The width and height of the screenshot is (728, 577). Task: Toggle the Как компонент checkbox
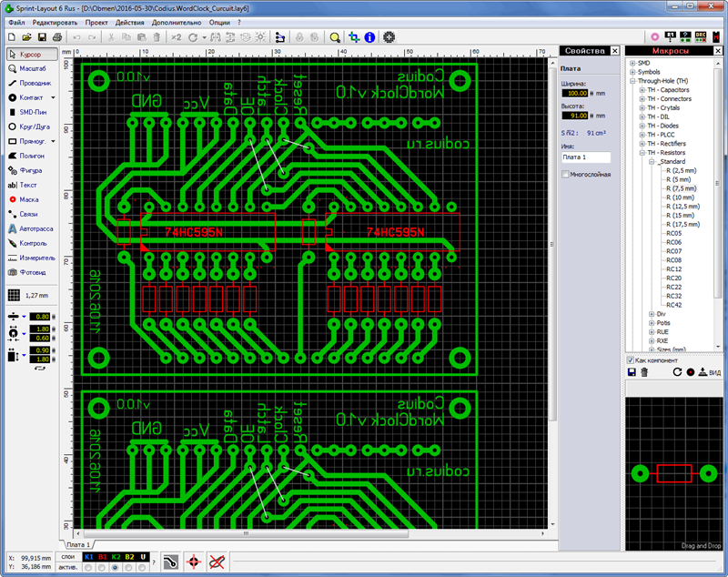coord(631,360)
